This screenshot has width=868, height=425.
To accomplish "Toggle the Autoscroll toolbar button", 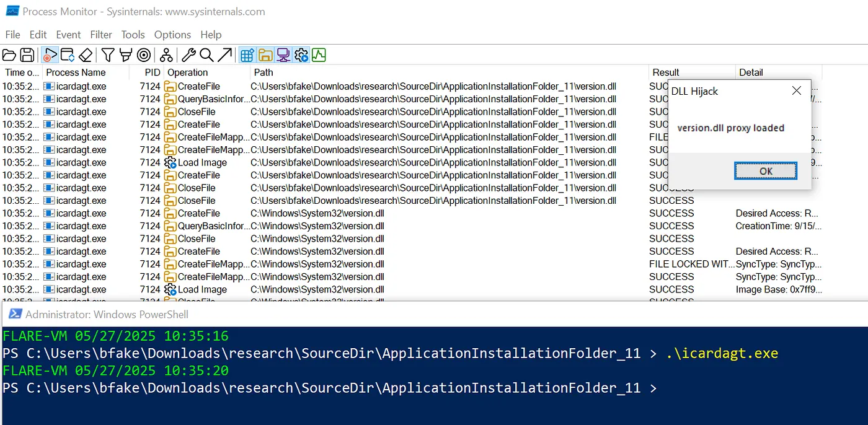I will 68,55.
